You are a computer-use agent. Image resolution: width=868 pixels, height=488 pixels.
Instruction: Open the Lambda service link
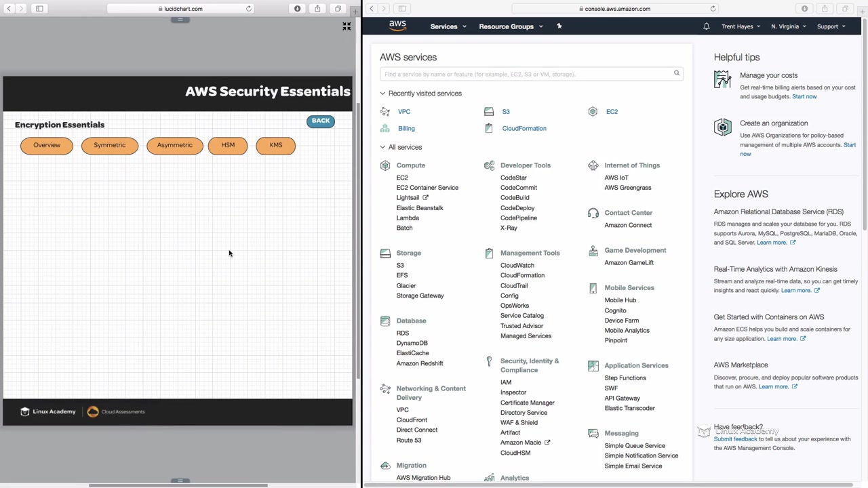click(x=408, y=218)
